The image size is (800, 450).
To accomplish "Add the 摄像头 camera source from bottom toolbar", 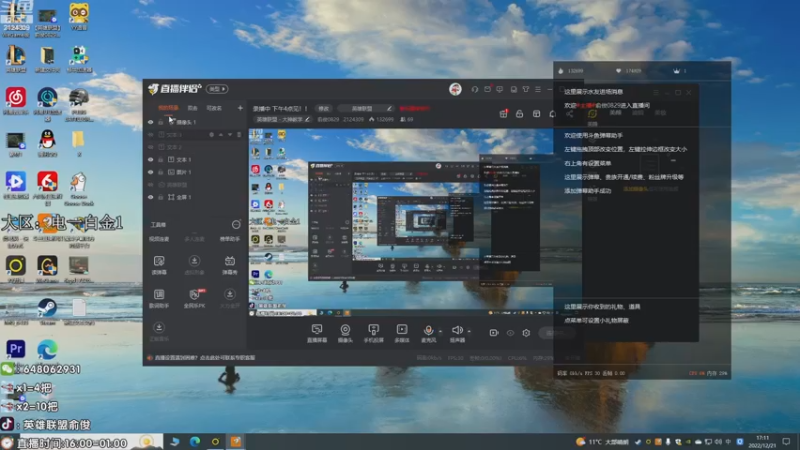I will pyautogui.click(x=345, y=333).
